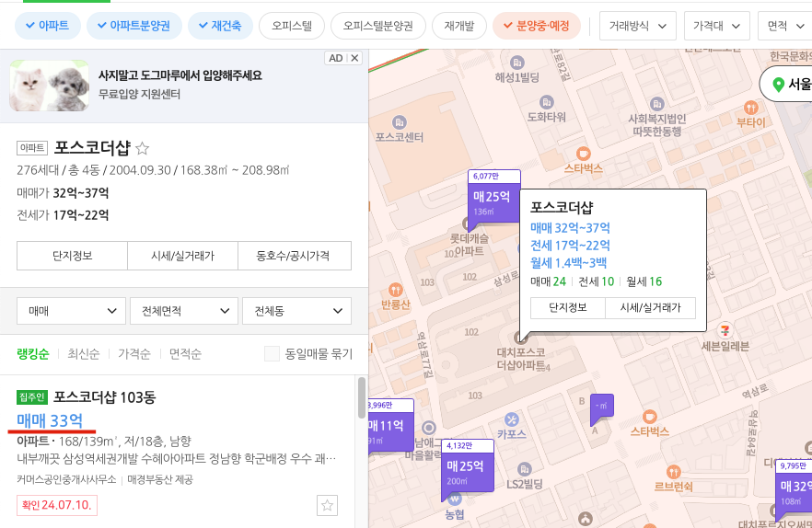Image resolution: width=812 pixels, height=528 pixels.
Task: Click 전세 17억~22억 in map popup
Action: coord(570,246)
